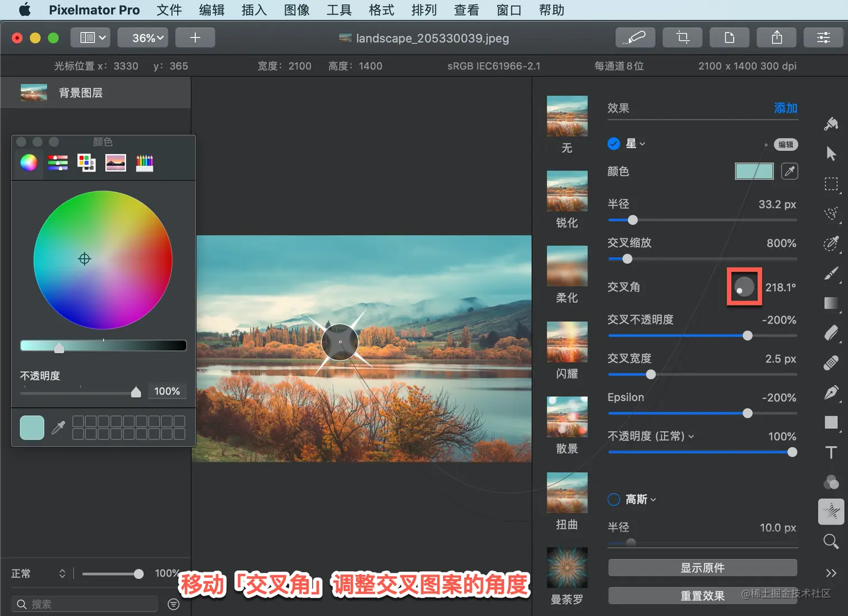Select the Pen tool
This screenshot has width=848, height=616.
(831, 392)
